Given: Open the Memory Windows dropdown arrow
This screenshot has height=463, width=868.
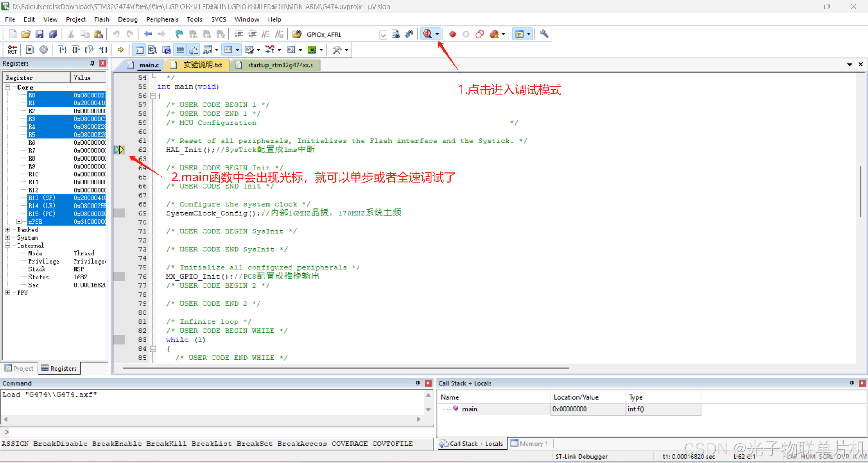Looking at the screenshot, I should [238, 50].
